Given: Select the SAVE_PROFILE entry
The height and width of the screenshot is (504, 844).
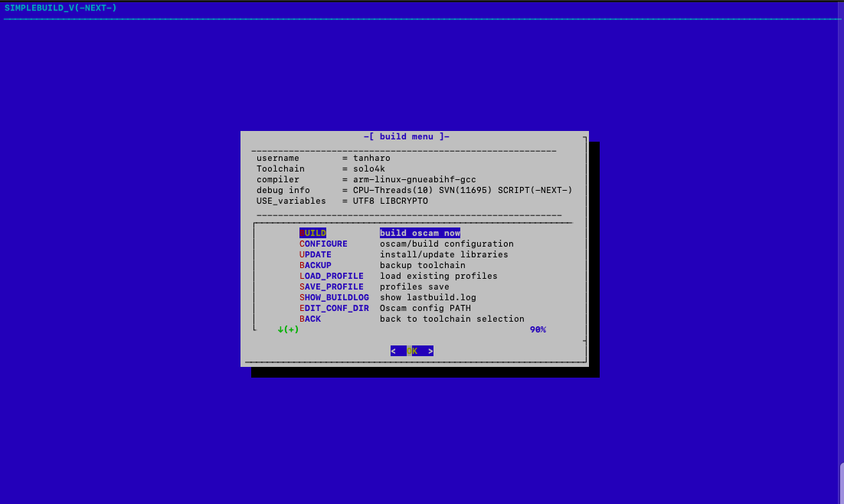Looking at the screenshot, I should click(332, 286).
